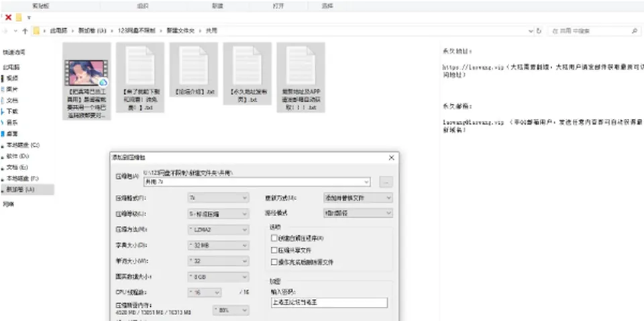Screen dimensions: 644x321
Task: Open 文档 (E:) drive in sidebar
Action: (x=17, y=167)
